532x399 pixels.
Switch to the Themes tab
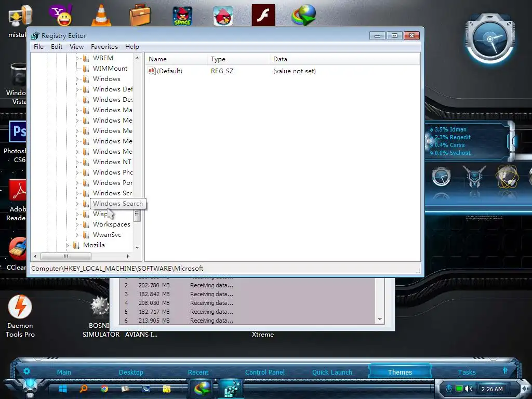coord(400,372)
